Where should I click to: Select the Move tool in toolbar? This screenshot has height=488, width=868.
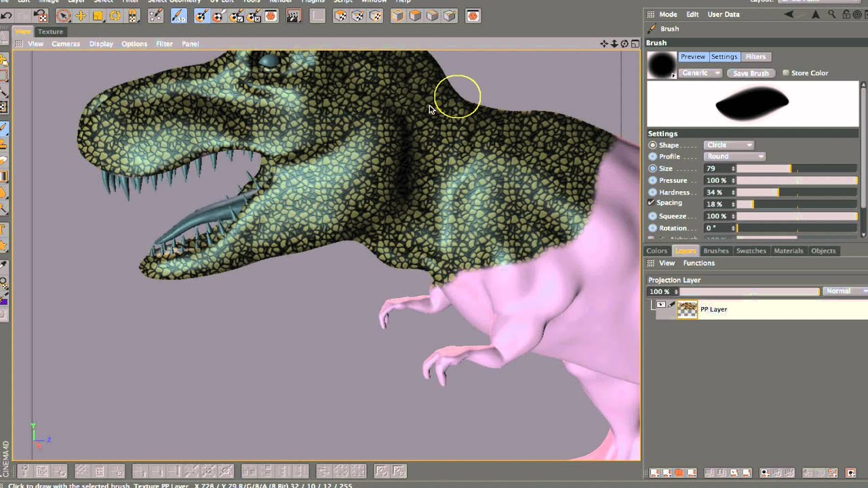click(x=81, y=16)
